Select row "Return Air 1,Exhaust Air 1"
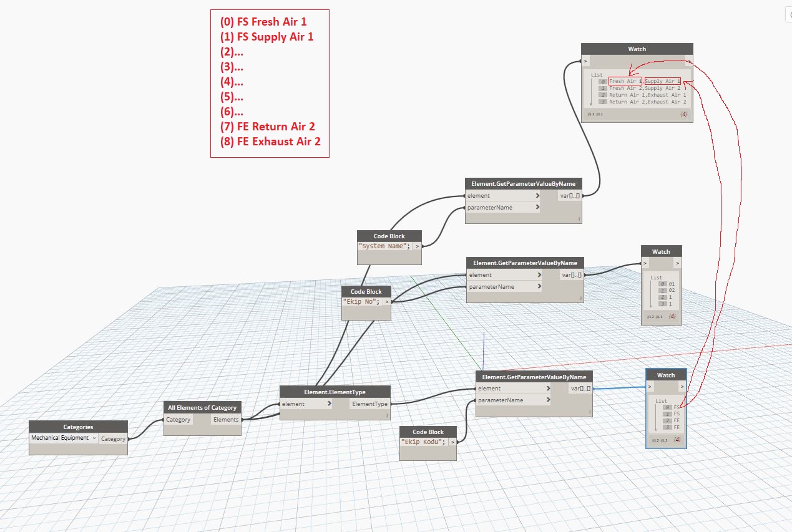792x532 pixels. pyautogui.click(x=642, y=95)
